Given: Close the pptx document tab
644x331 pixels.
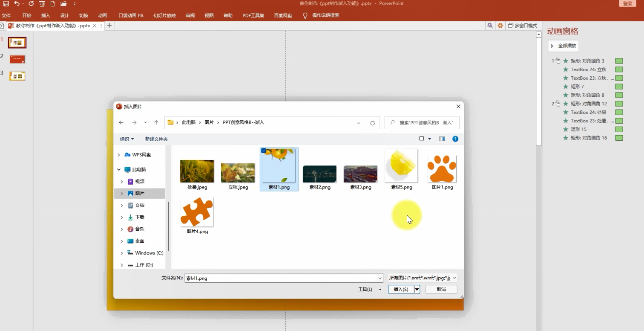Looking at the screenshot, I should coord(95,26).
